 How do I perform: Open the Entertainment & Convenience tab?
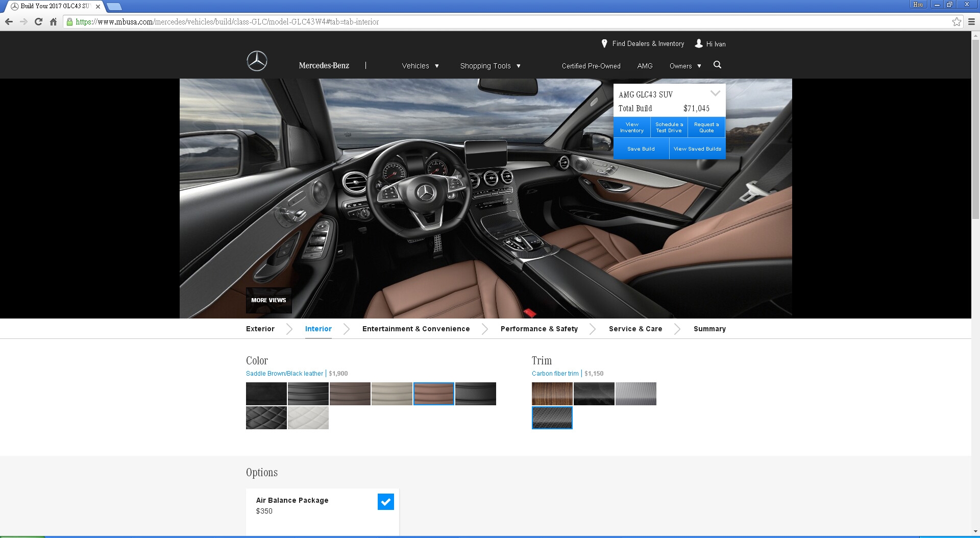(416, 329)
